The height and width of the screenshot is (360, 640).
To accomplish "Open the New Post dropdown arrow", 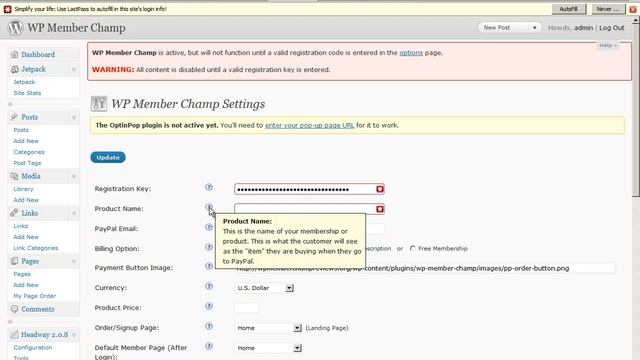I will (534, 28).
